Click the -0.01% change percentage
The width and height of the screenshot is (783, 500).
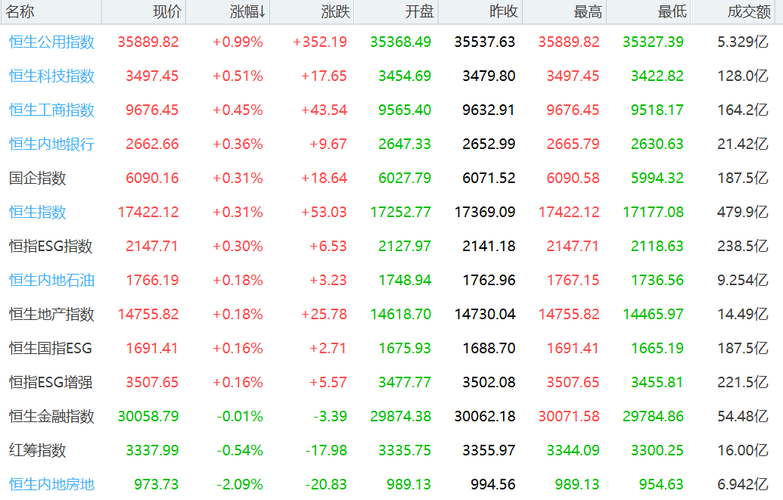tap(240, 416)
